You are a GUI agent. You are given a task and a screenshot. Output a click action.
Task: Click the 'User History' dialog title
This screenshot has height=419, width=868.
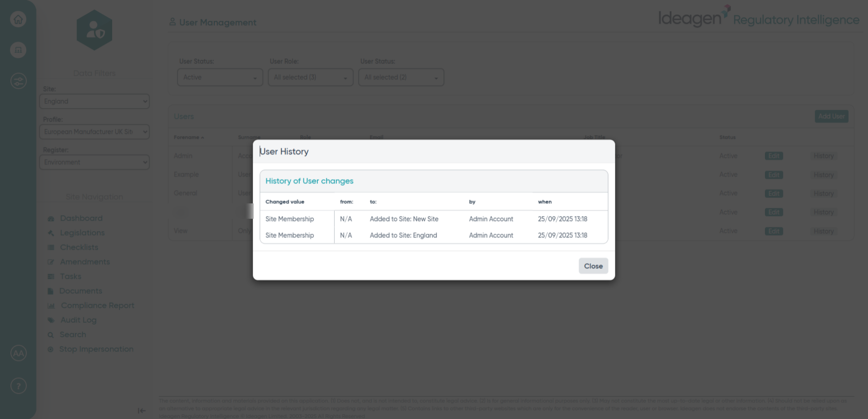click(284, 151)
